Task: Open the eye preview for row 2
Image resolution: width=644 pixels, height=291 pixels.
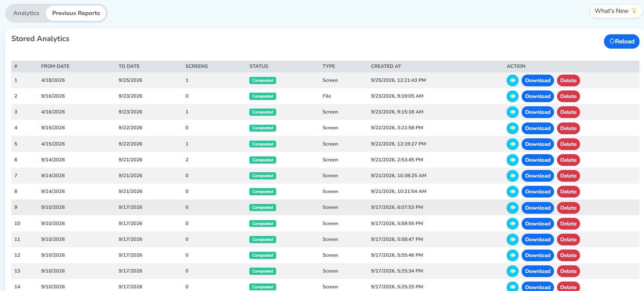Action: coord(513,96)
